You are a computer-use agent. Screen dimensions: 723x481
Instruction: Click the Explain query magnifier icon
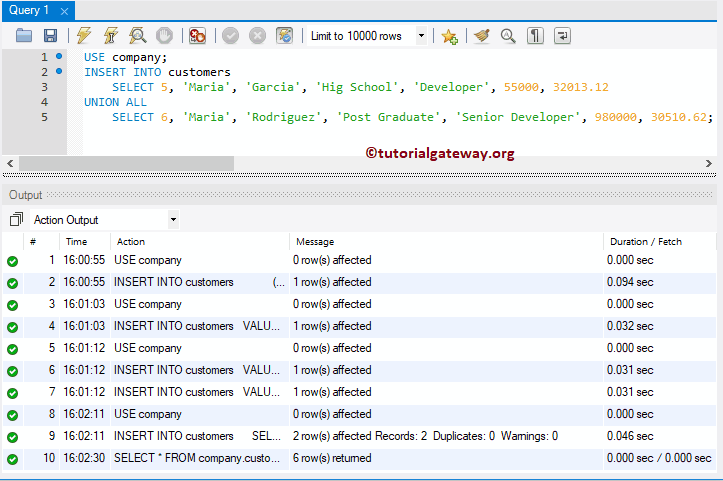(137, 36)
